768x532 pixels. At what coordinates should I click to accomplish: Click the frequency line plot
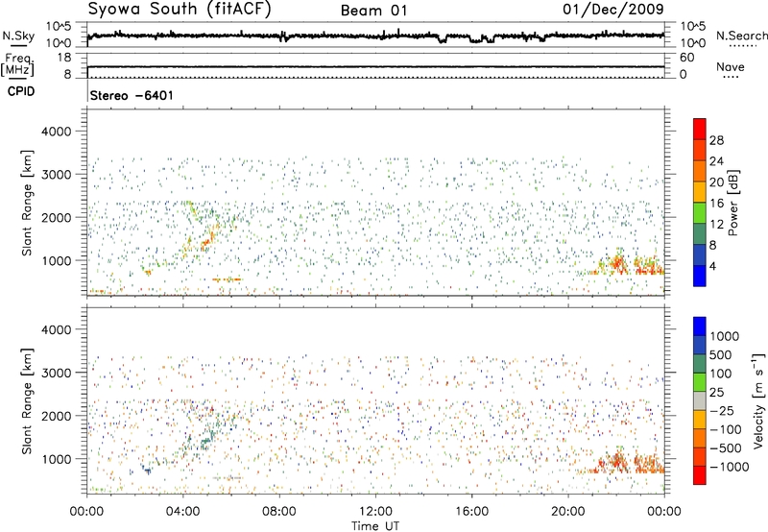tap(375, 66)
